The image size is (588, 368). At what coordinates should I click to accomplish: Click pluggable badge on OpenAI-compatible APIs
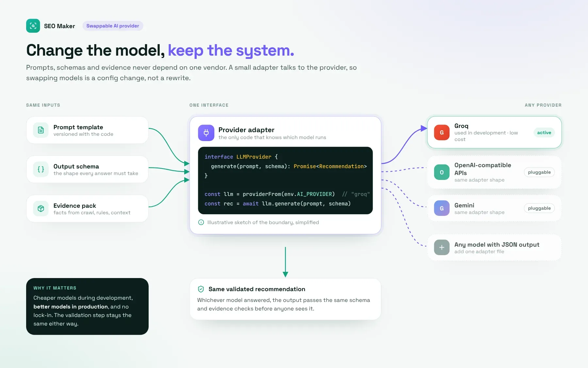point(539,172)
